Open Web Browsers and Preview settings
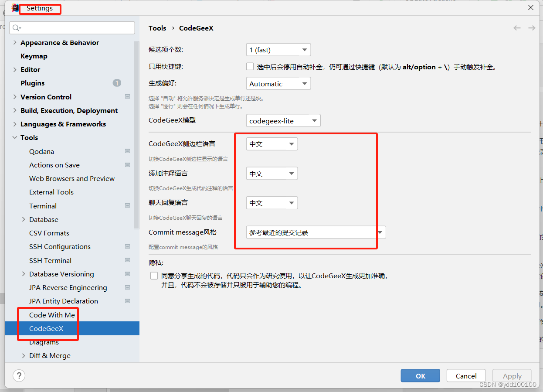 click(72, 178)
